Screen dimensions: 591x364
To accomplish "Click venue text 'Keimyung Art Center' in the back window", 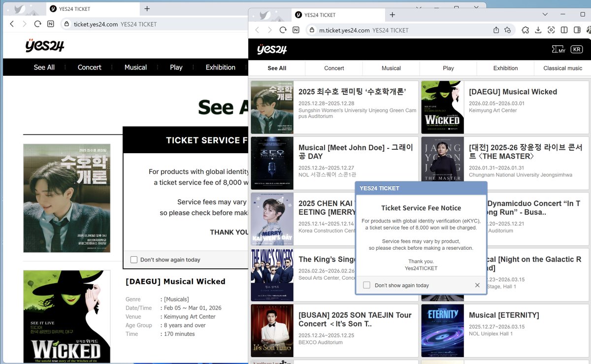I will pos(190,317).
